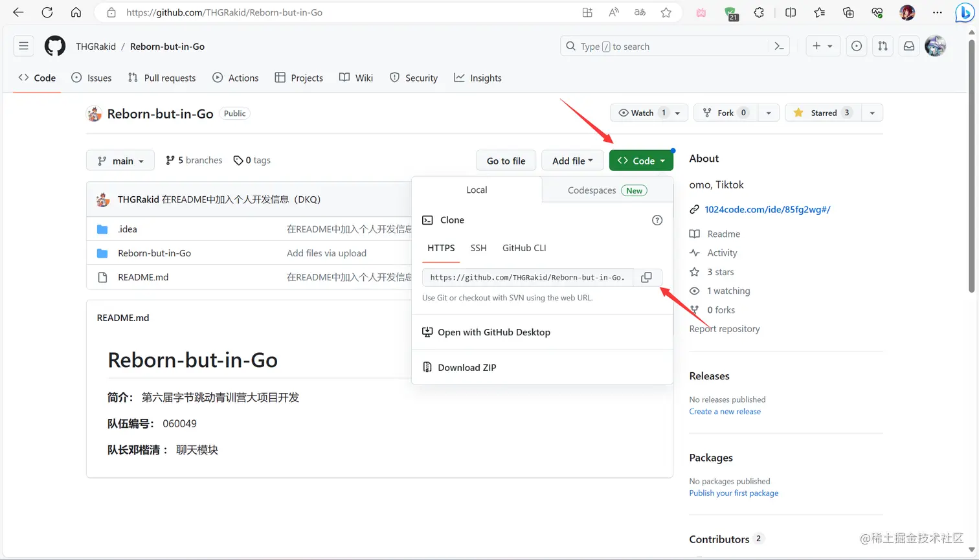The width and height of the screenshot is (979, 560).
Task: Open the command palette icon
Action: 779,46
